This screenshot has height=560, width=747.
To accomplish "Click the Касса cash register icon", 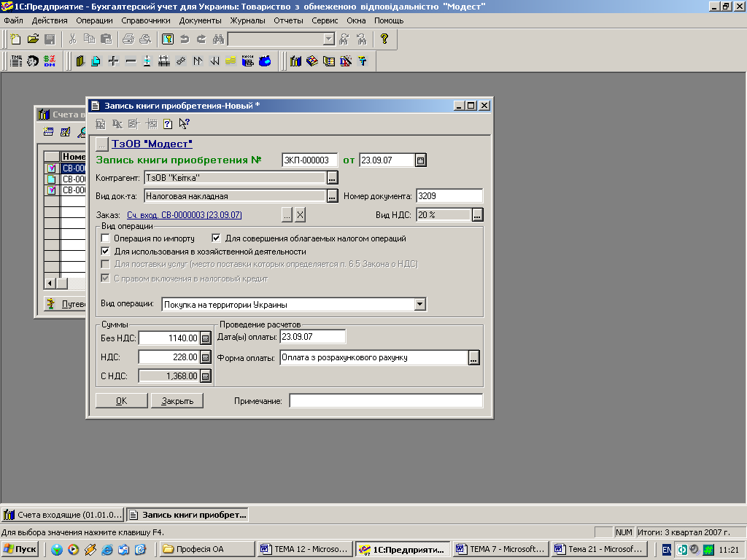I will [x=248, y=61].
